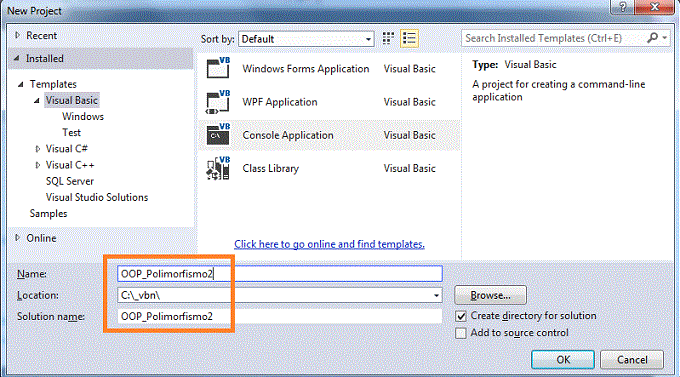Switch to medium icons list view
Image resolution: width=680 pixels, height=377 pixels.
point(409,38)
